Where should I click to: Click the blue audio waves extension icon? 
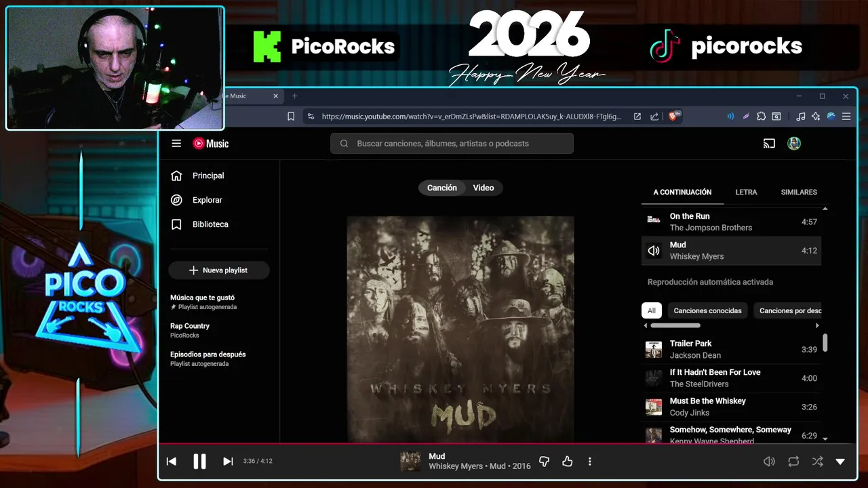tap(730, 117)
